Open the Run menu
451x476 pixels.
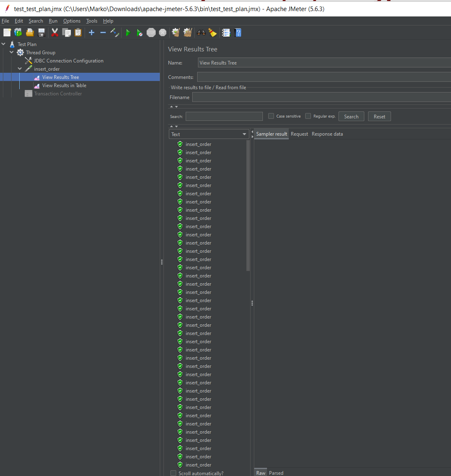[53, 21]
